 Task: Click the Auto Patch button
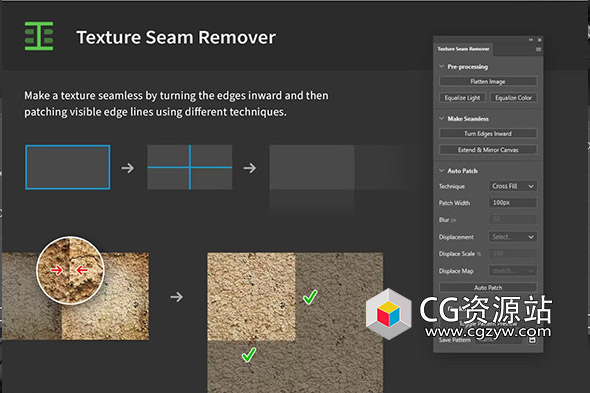point(488,288)
